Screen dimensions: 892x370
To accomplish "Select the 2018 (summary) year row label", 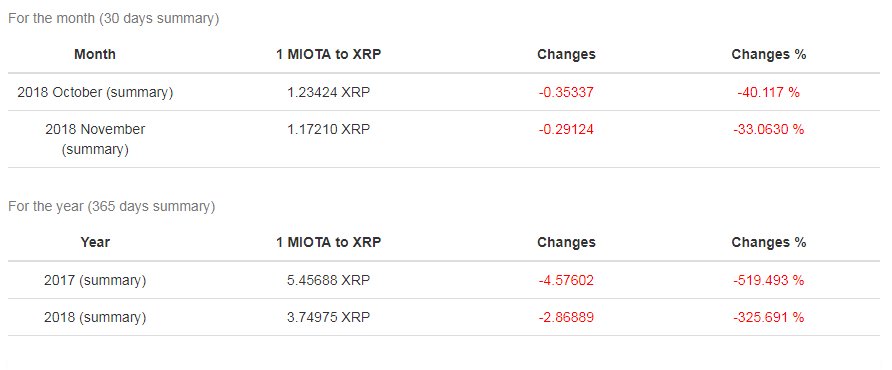I will tap(95, 318).
